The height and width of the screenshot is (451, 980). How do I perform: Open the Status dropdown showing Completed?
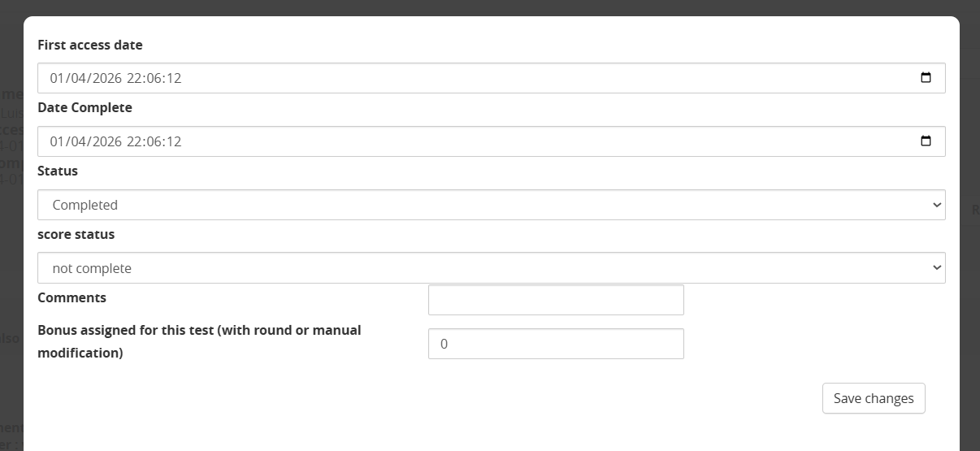tap(492, 205)
